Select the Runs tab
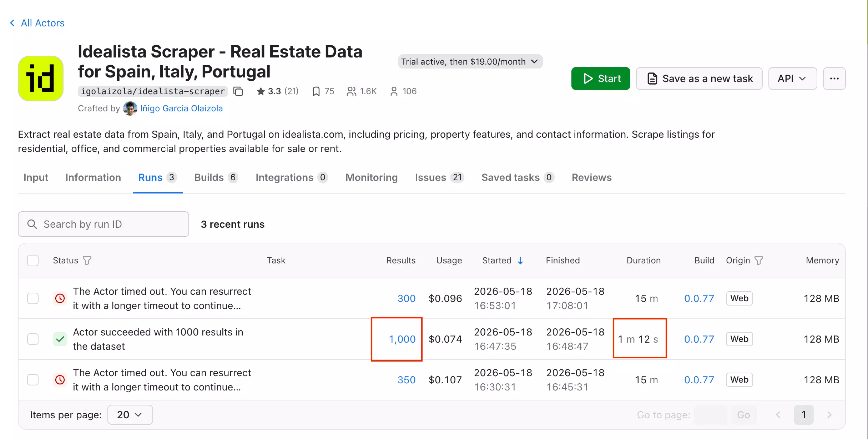 click(x=157, y=177)
